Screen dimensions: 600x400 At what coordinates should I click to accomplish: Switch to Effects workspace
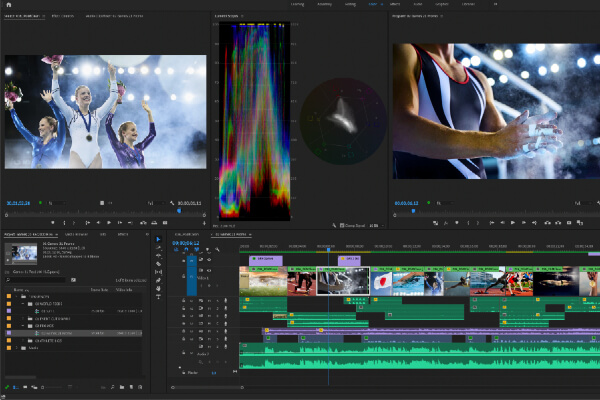coord(395,4)
